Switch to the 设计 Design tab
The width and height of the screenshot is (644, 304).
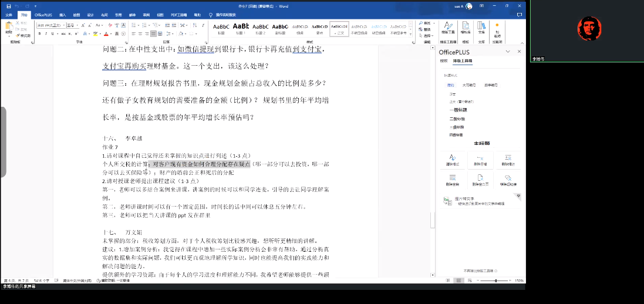pyautogui.click(x=91, y=15)
